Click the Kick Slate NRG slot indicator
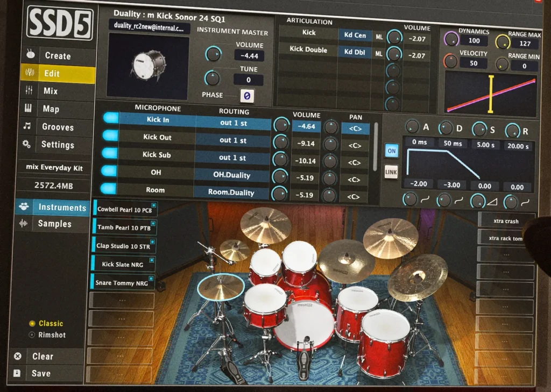 point(151,260)
